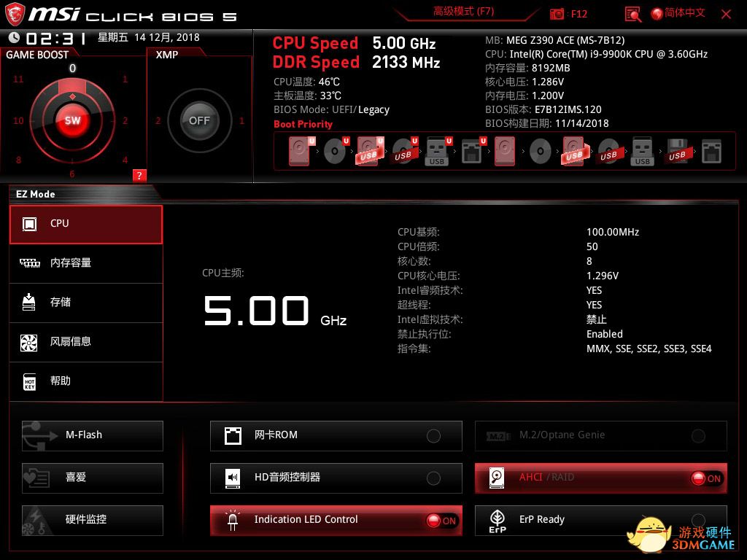Open the 帮助 help section
Image resolution: width=747 pixels, height=560 pixels.
[86, 381]
